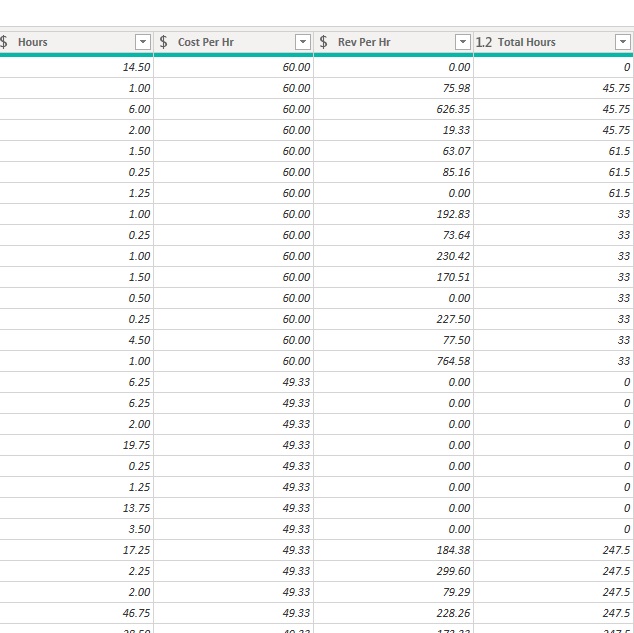
Task: Select the Hours cell showing 13.75
Action: point(76,508)
